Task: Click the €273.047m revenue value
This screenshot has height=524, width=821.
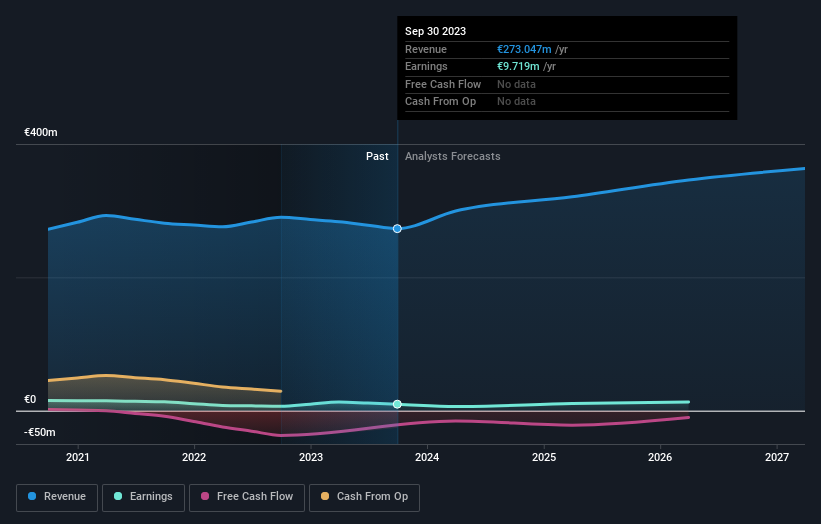Action: click(x=524, y=49)
